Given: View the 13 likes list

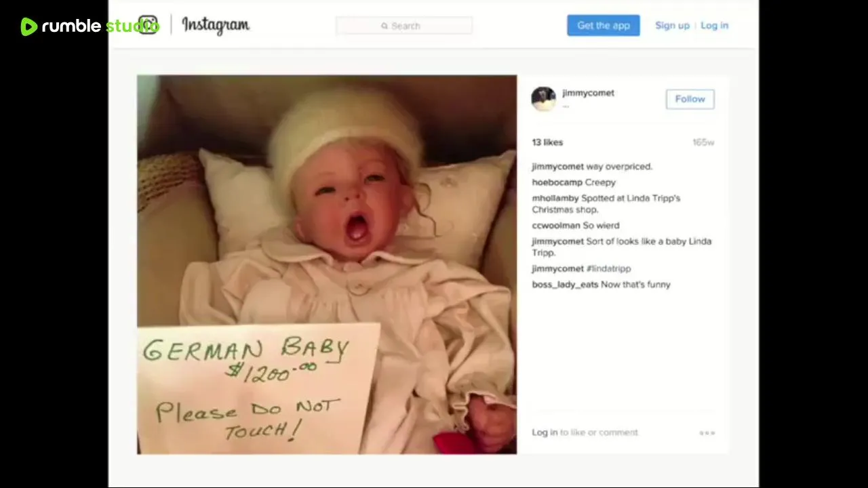Looking at the screenshot, I should 547,142.
